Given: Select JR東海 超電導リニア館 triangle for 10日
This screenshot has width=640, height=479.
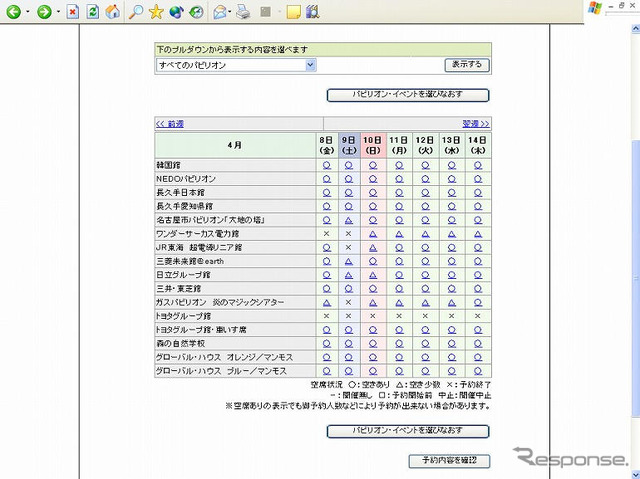Looking at the screenshot, I should click(373, 248).
